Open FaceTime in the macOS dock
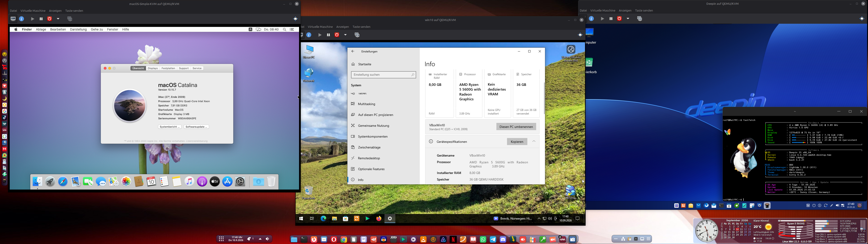The image size is (868, 244). (x=88, y=182)
